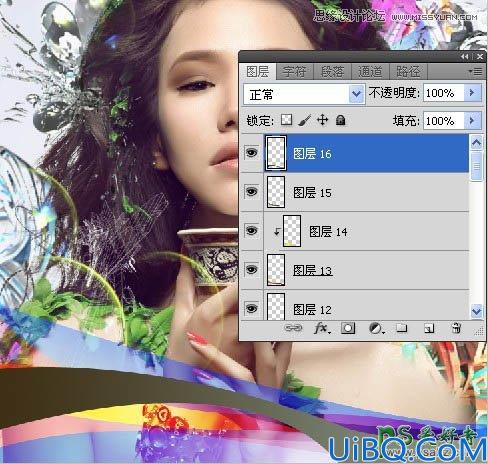The height and width of the screenshot is (464, 488).
Task: Open the fx layer style menu
Action: (322, 328)
